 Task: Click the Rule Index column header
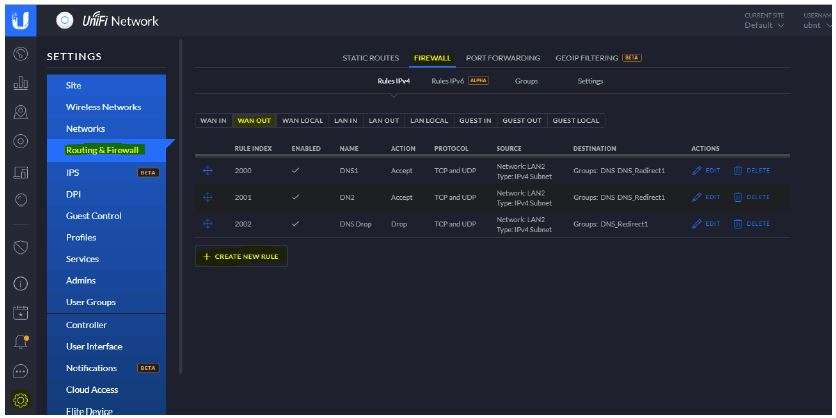pyautogui.click(x=253, y=149)
